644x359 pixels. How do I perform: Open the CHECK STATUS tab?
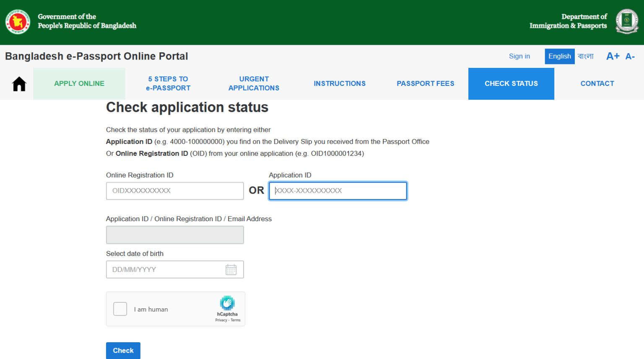(511, 83)
